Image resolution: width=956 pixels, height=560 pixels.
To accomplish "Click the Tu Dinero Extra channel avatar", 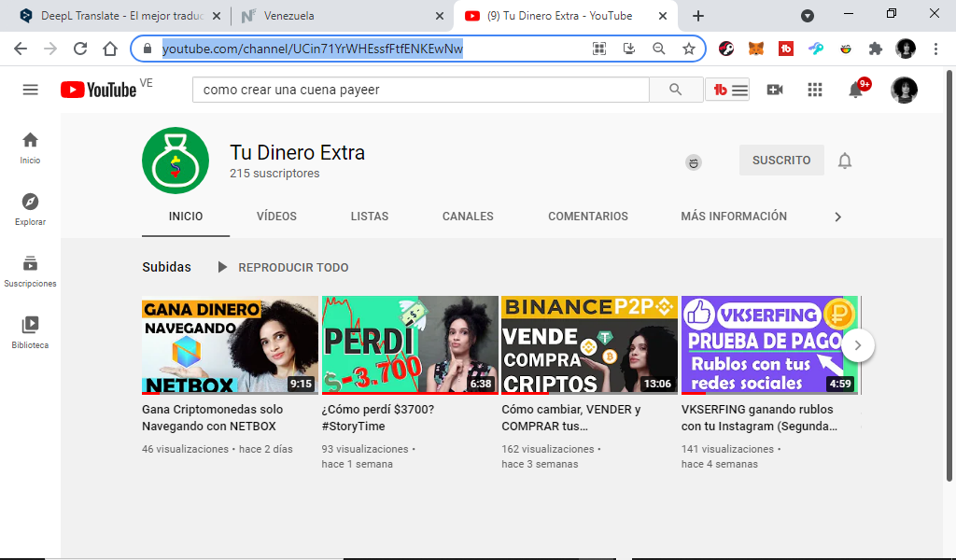I will (x=176, y=161).
